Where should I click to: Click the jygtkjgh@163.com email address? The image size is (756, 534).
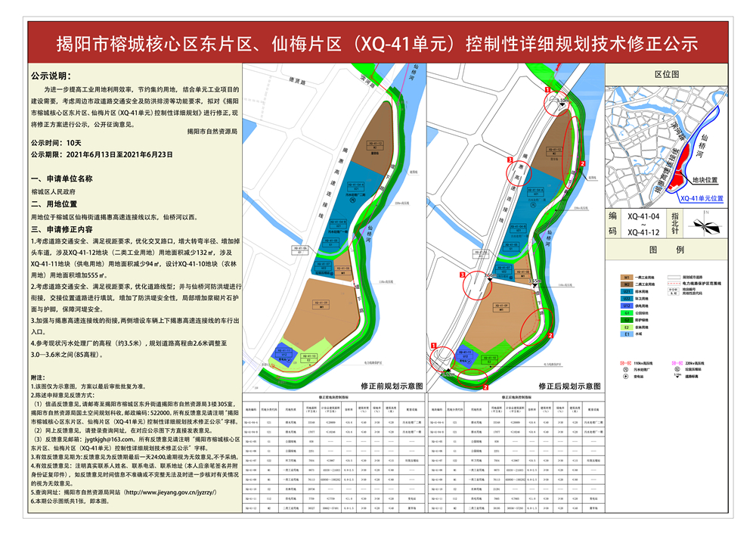pyautogui.click(x=110, y=439)
